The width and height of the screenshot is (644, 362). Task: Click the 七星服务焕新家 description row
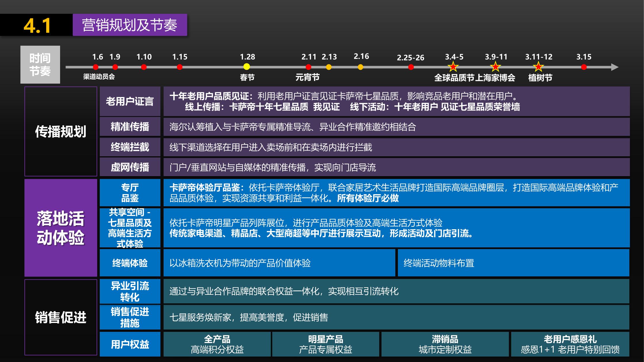coord(396,317)
